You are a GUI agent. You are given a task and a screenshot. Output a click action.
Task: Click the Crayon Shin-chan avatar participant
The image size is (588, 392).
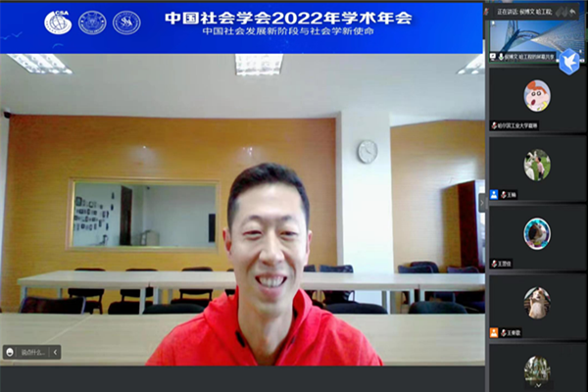[x=536, y=95]
